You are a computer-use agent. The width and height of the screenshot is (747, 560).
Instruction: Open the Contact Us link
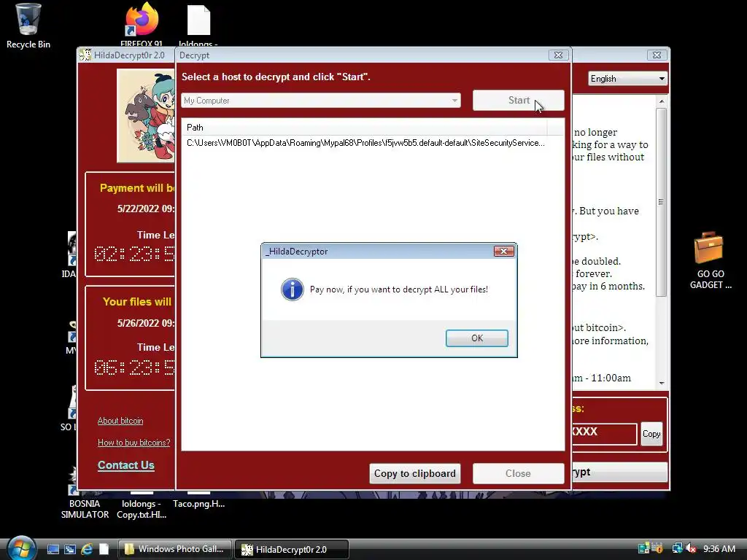click(x=125, y=465)
